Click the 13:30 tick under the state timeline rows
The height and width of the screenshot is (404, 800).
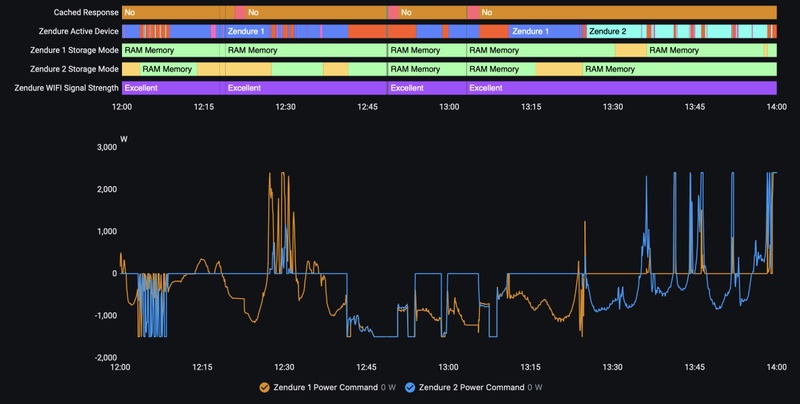coord(613,107)
